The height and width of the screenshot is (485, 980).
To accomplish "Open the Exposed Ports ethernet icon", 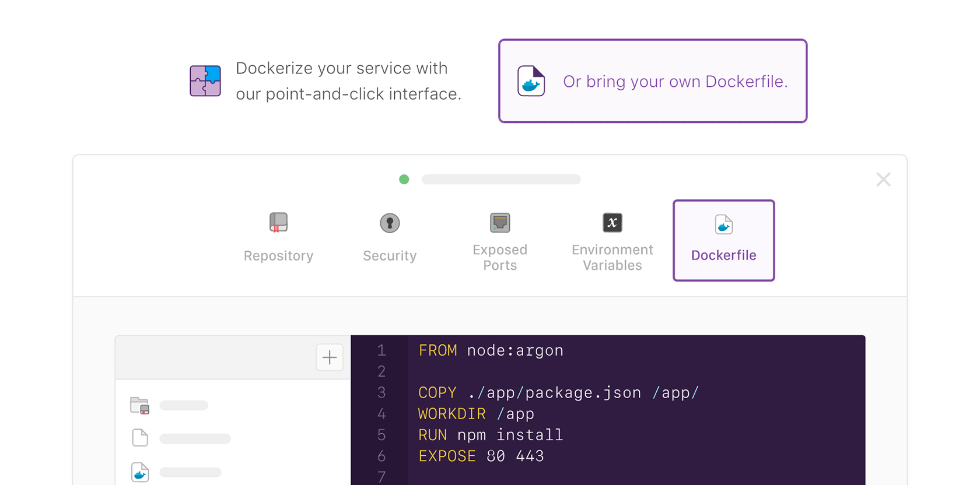I will click(x=500, y=223).
